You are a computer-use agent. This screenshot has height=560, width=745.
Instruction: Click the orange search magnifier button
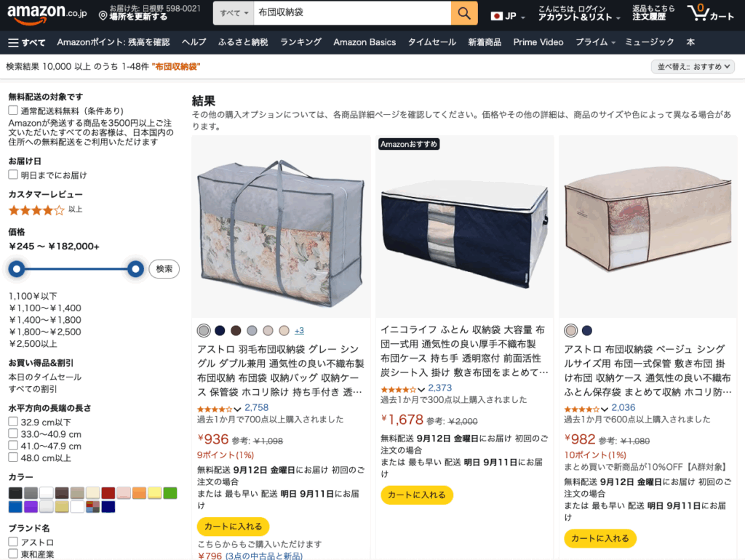[x=463, y=13]
